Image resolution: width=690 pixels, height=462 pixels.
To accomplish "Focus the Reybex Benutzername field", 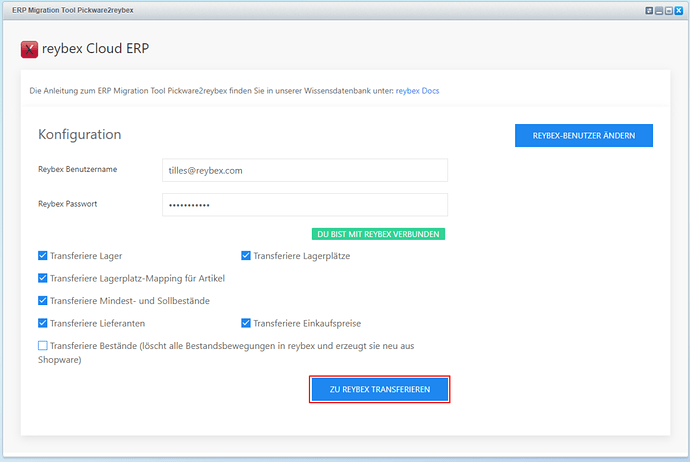I will coord(305,170).
